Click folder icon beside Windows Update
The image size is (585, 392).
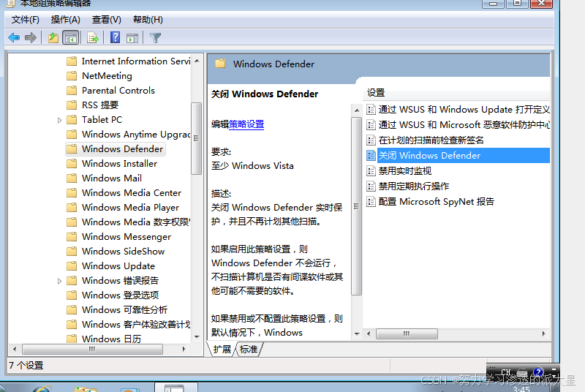click(72, 265)
